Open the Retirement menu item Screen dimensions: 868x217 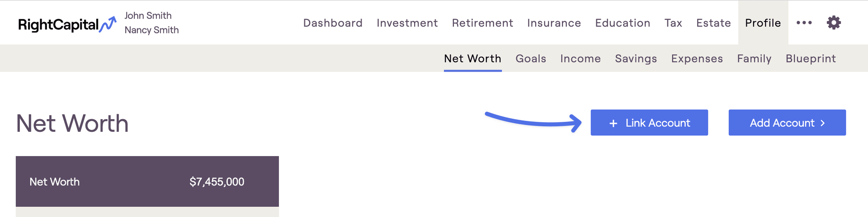482,23
